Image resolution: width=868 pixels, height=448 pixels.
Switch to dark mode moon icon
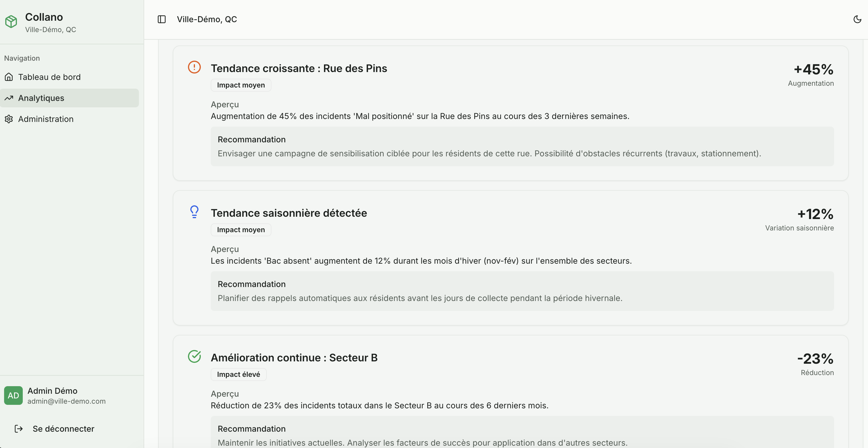click(x=857, y=20)
